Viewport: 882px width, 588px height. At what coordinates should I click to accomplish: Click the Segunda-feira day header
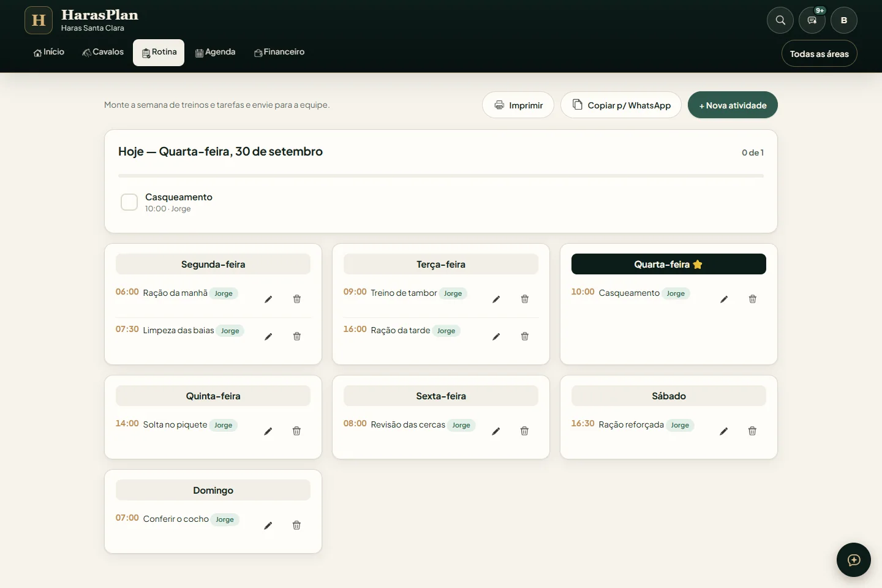tap(213, 264)
